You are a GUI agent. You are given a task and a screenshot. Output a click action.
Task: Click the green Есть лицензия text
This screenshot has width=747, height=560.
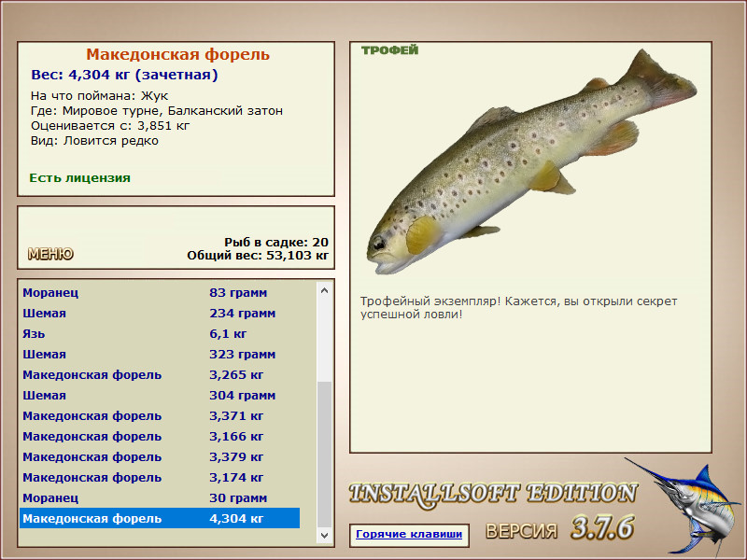[80, 177]
